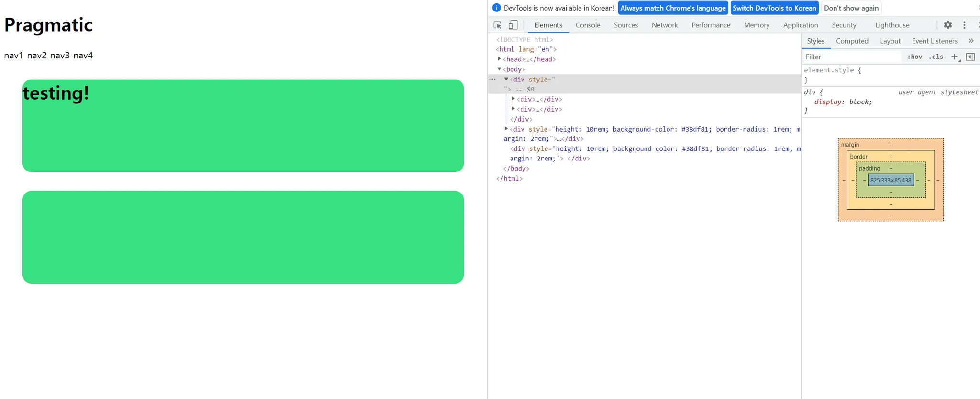Click the new style rule plus icon

[954, 57]
